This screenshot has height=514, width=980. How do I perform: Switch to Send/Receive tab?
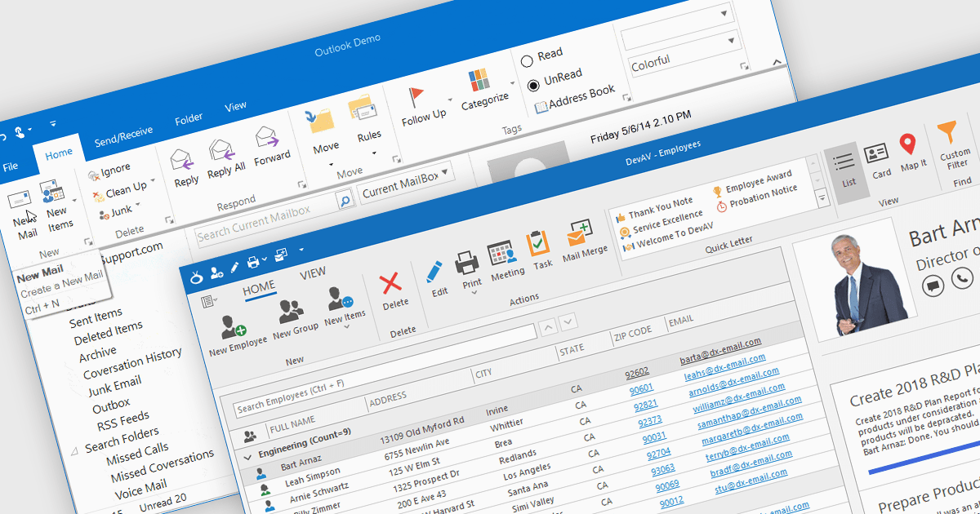point(124,136)
